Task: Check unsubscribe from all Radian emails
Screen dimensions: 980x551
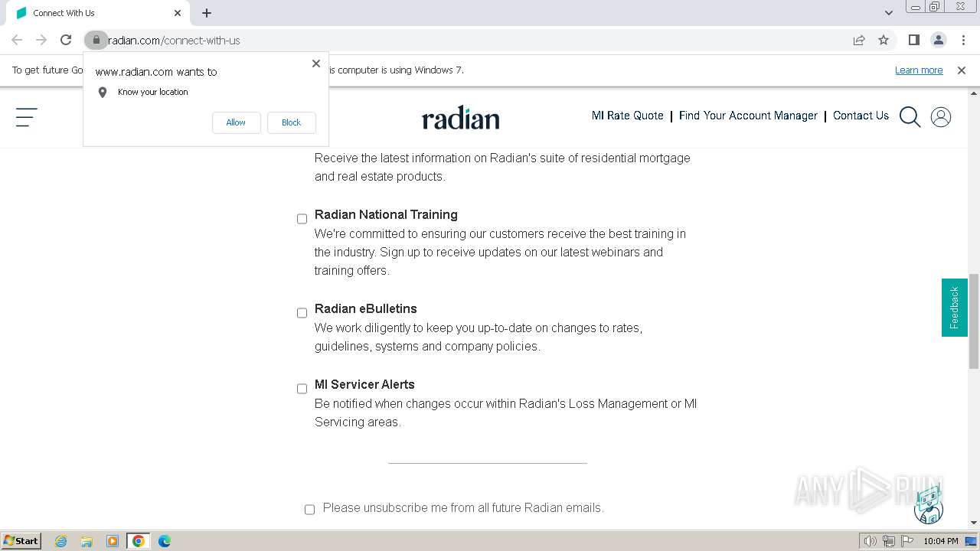Action: pyautogui.click(x=309, y=510)
